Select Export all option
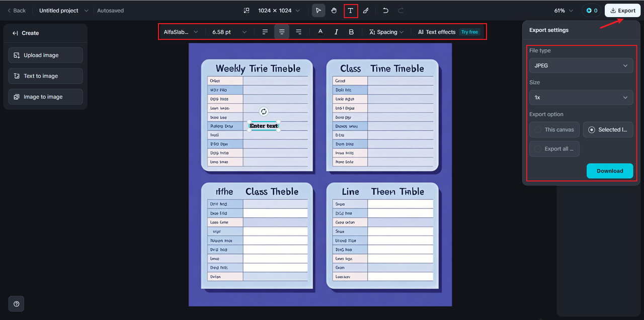The image size is (644, 320). [554, 149]
